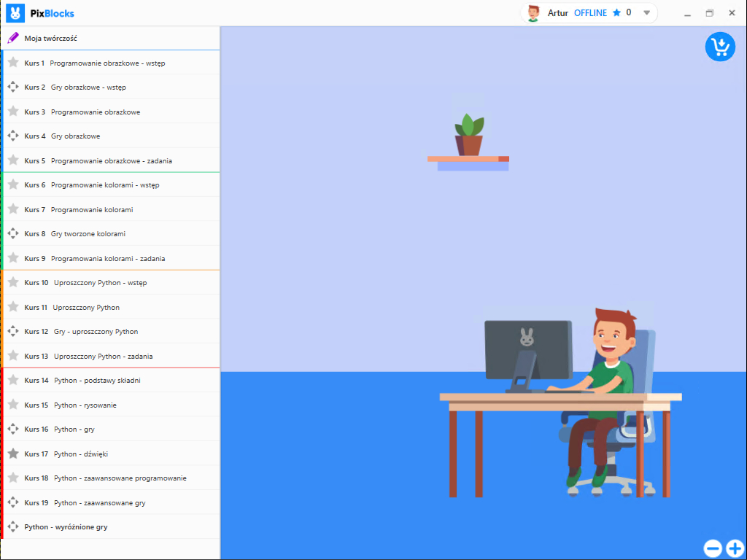Select Kurs 16 Python - gry
Screen dimensions: 747x560
pos(74,429)
